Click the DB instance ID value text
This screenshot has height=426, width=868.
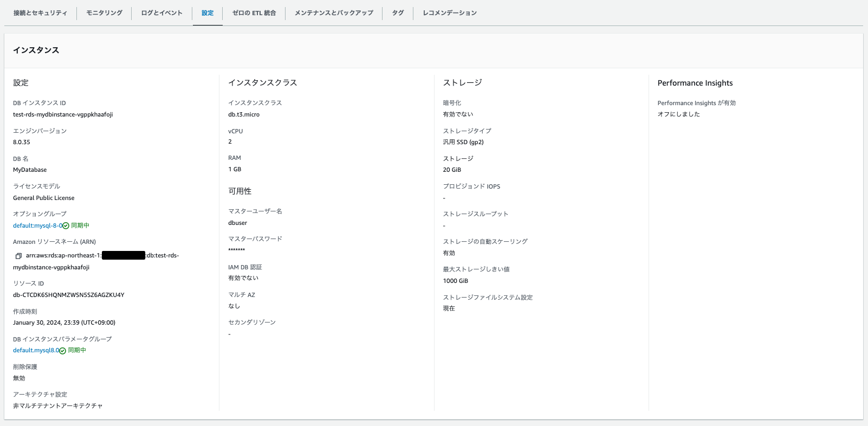coord(63,114)
